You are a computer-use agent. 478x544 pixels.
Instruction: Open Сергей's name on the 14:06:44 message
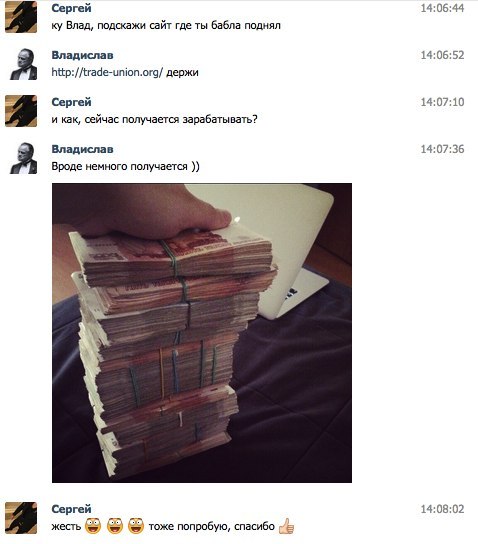tap(71, 8)
